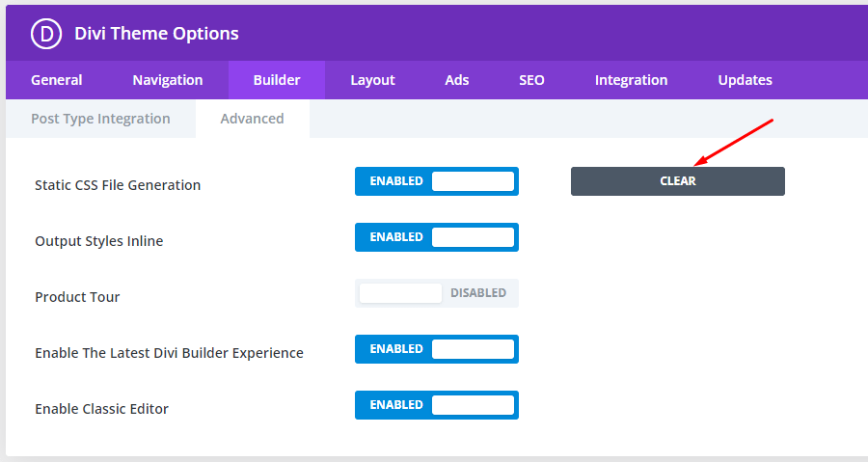This screenshot has width=868, height=462.
Task: Go to the Updates tab
Action: 746,80
